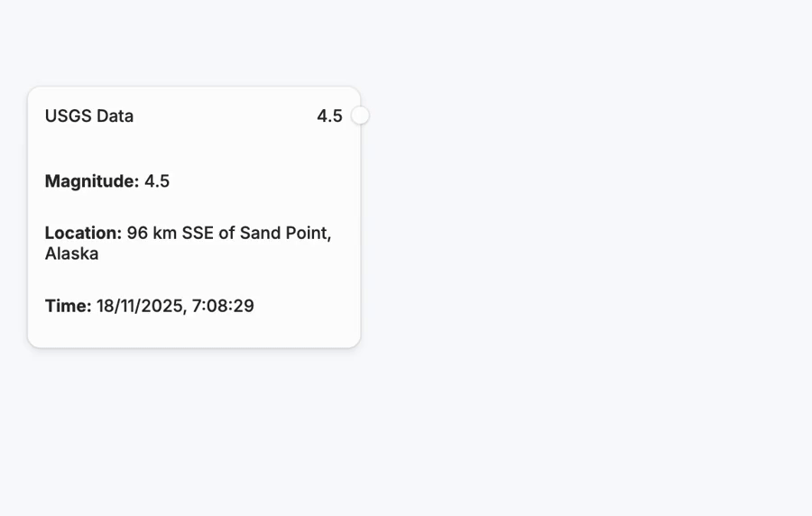This screenshot has height=516, width=812.
Task: Click the 4.5 value in node header
Action: (329, 115)
